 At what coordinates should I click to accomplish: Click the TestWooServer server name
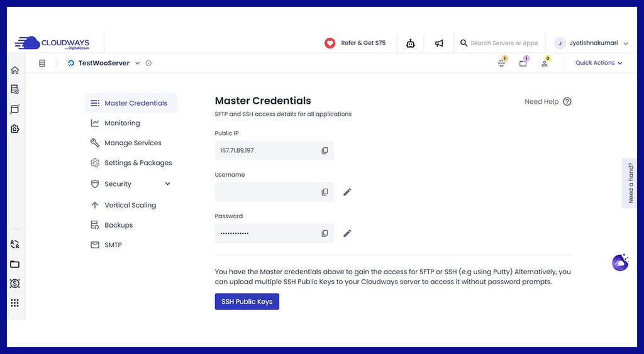click(x=104, y=64)
